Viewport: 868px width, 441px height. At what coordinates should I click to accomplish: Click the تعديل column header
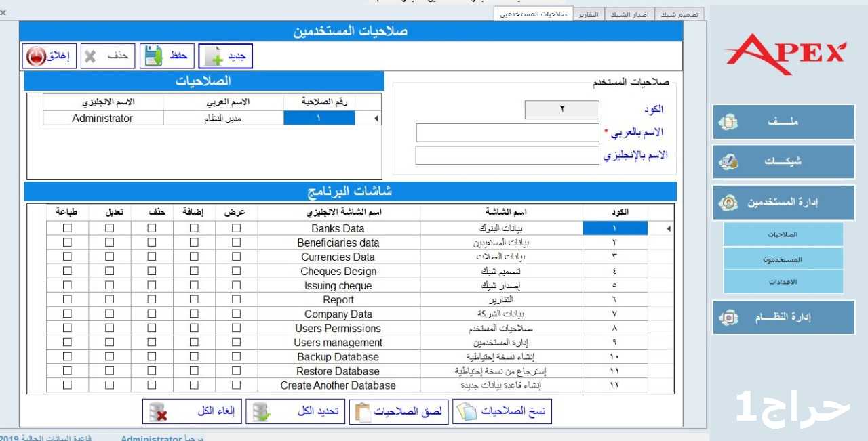pyautogui.click(x=109, y=212)
